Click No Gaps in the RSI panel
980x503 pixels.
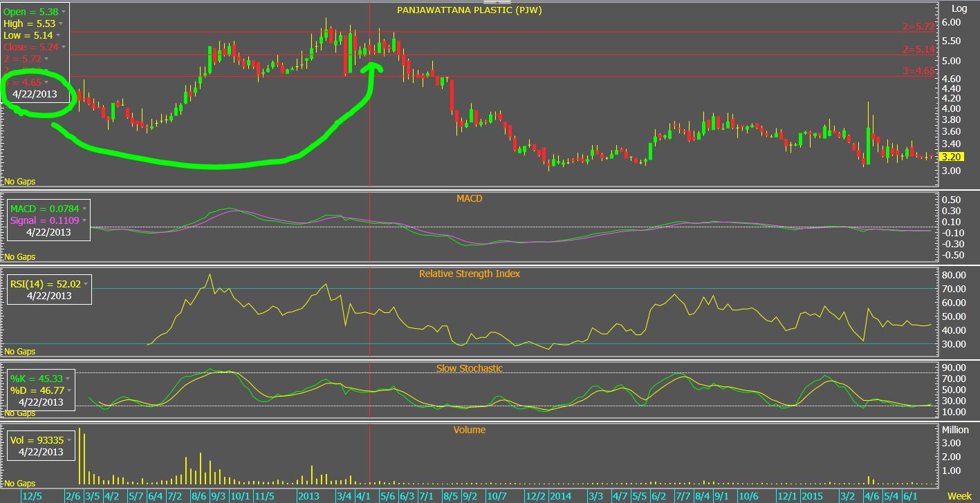pos(20,352)
